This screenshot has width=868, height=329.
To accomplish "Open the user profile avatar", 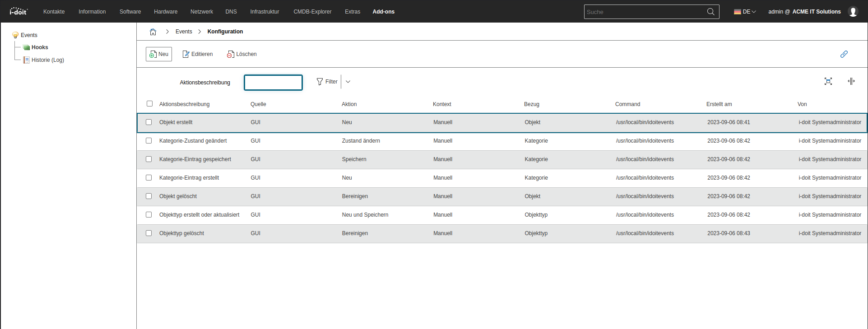I will pyautogui.click(x=853, y=12).
